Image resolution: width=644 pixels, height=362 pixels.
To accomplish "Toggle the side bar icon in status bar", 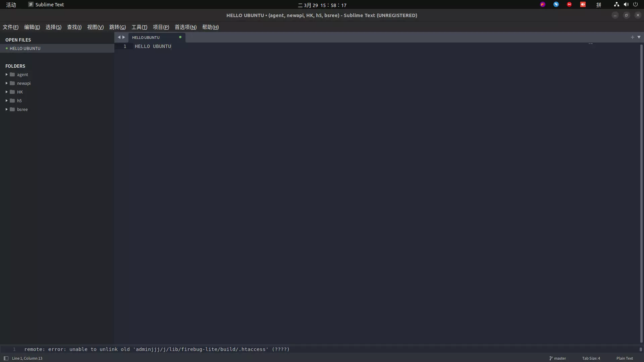I will coord(6,358).
